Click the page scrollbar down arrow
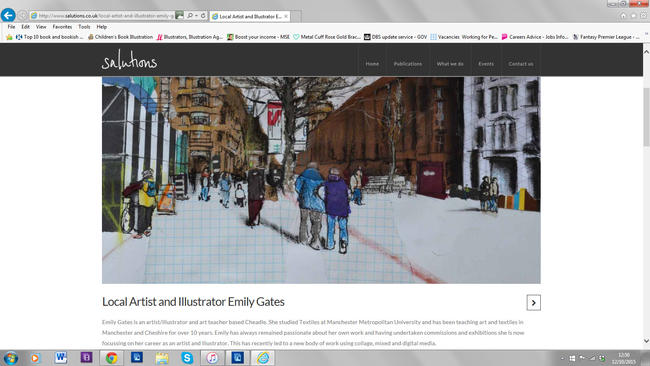The width and height of the screenshot is (650, 366). pyautogui.click(x=646, y=341)
